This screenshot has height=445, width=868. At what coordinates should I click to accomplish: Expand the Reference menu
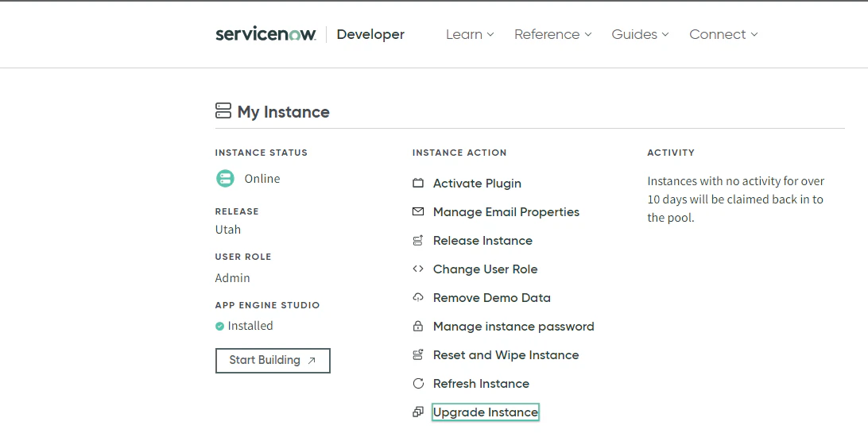pos(553,34)
